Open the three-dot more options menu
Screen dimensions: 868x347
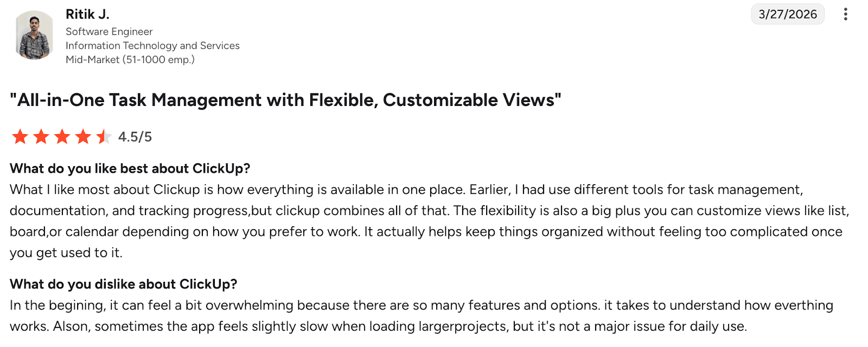[845, 14]
